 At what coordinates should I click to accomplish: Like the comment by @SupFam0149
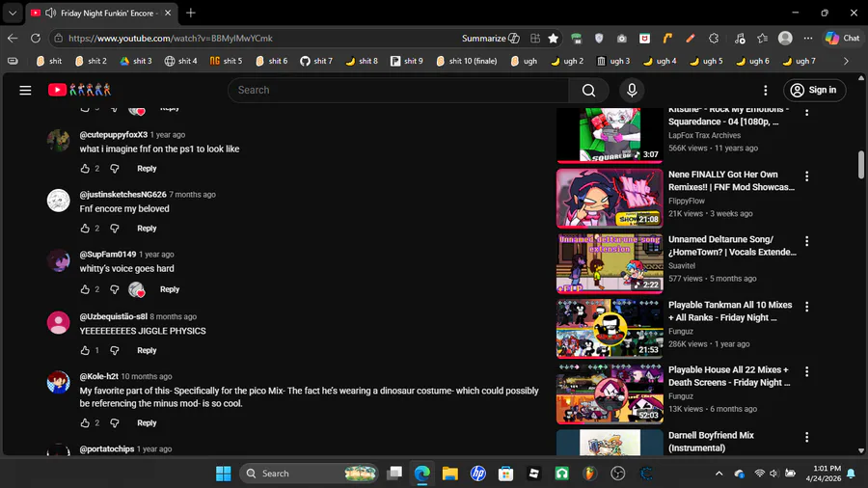(x=85, y=288)
